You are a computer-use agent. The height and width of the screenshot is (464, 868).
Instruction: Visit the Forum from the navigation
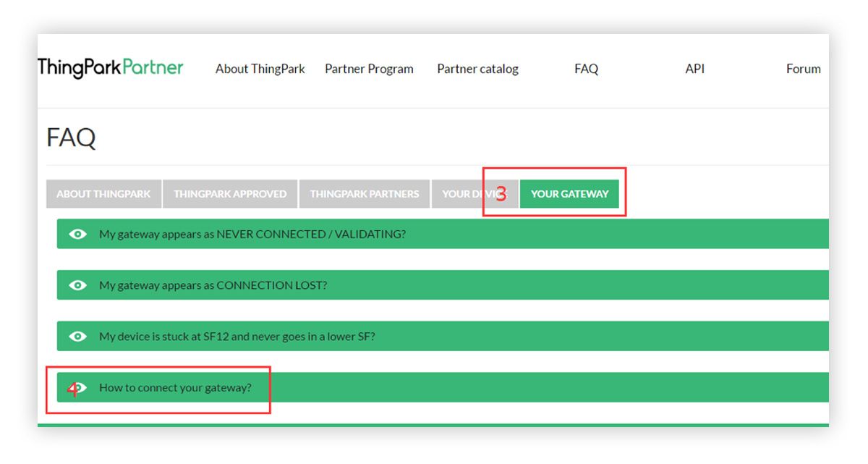click(803, 69)
